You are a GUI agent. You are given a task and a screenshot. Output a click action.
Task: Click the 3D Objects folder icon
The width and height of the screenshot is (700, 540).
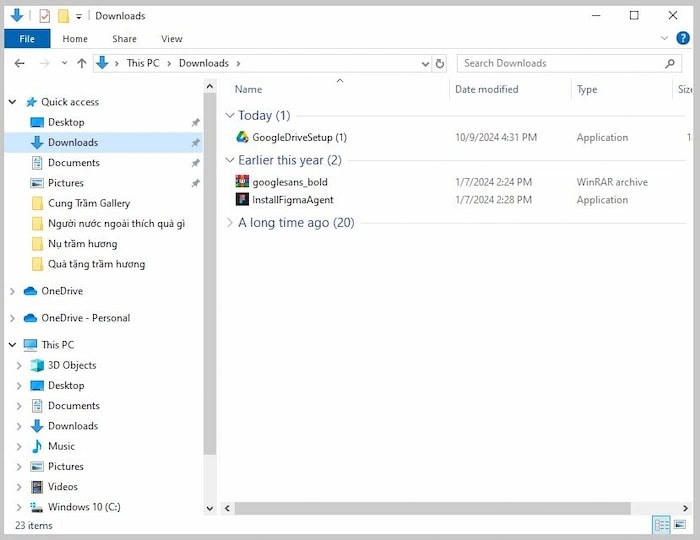[x=38, y=365]
